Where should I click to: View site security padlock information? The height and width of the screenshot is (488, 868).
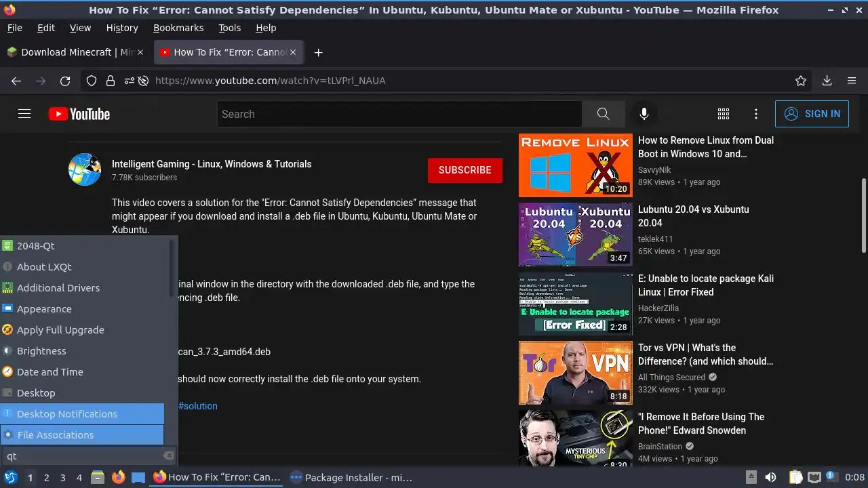[111, 81]
